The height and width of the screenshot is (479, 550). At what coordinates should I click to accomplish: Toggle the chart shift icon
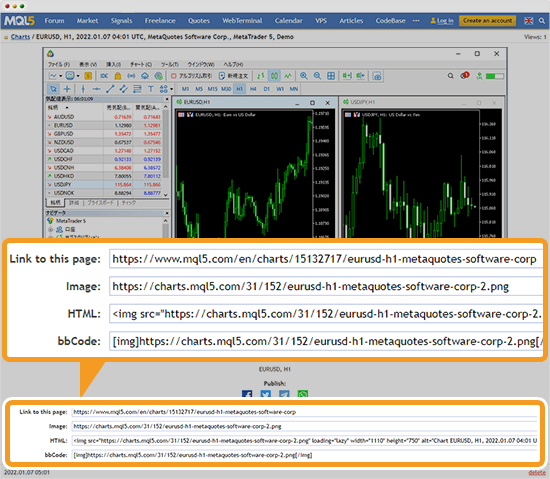(x=361, y=76)
